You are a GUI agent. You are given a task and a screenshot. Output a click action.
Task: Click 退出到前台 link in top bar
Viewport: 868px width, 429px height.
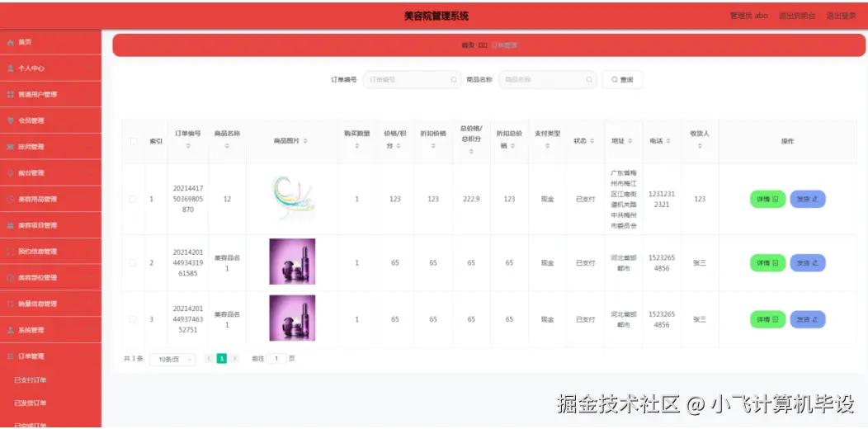[796, 16]
